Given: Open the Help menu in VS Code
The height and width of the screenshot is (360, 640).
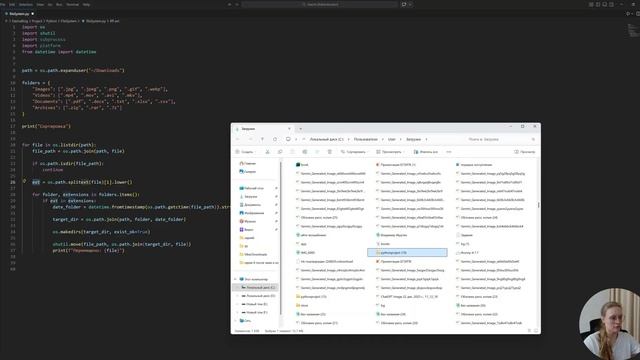Looking at the screenshot, I should click(87, 4).
